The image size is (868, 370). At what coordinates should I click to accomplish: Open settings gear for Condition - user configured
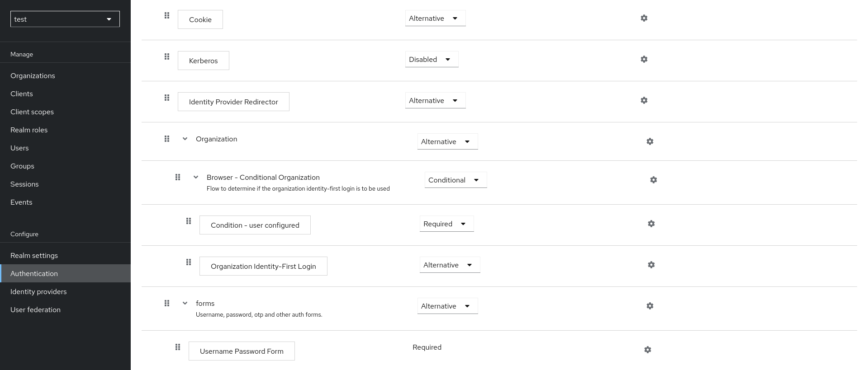pos(651,224)
